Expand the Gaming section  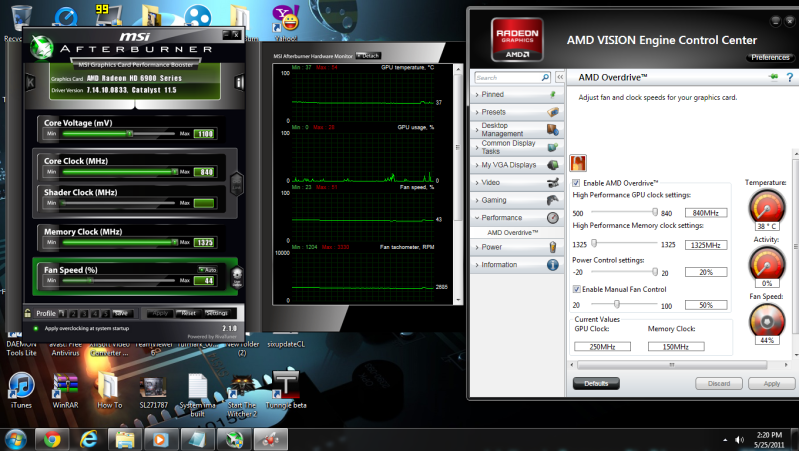pyautogui.click(x=517, y=200)
